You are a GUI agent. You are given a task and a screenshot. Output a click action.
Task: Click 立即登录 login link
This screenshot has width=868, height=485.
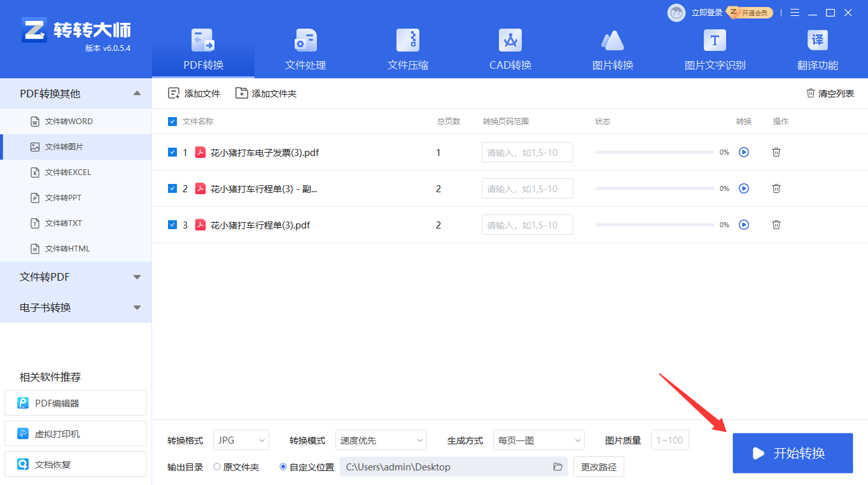coord(707,13)
